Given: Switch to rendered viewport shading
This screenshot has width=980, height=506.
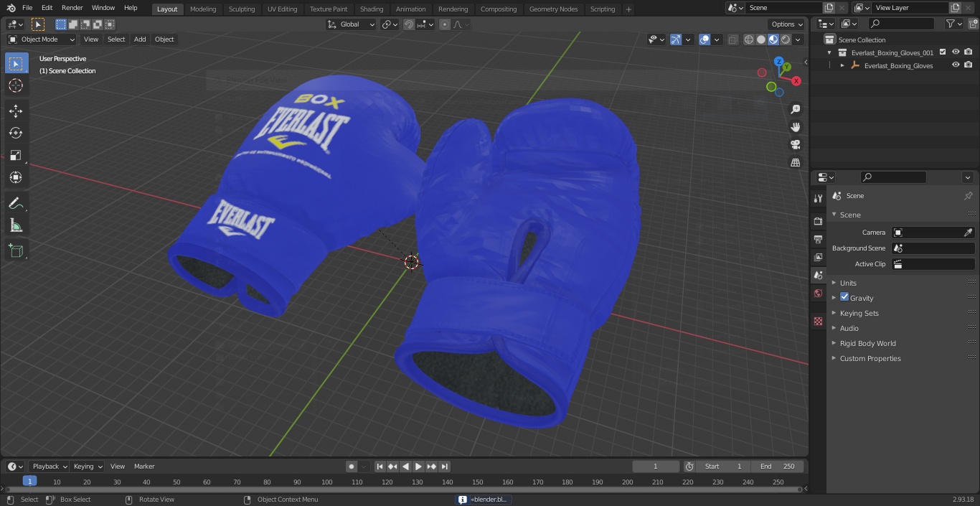Looking at the screenshot, I should coord(786,39).
